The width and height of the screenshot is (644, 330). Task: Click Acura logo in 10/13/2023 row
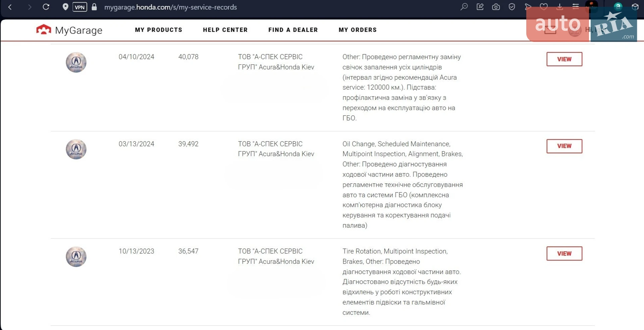click(x=76, y=257)
